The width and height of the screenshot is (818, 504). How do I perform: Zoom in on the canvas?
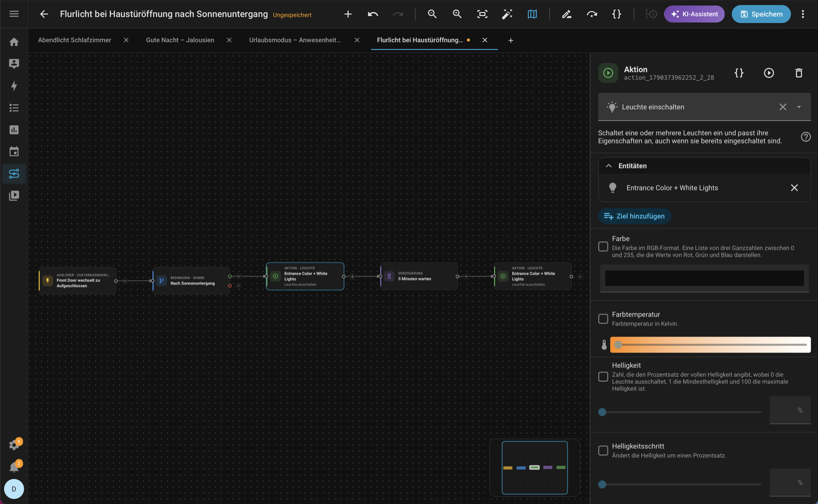click(x=457, y=14)
